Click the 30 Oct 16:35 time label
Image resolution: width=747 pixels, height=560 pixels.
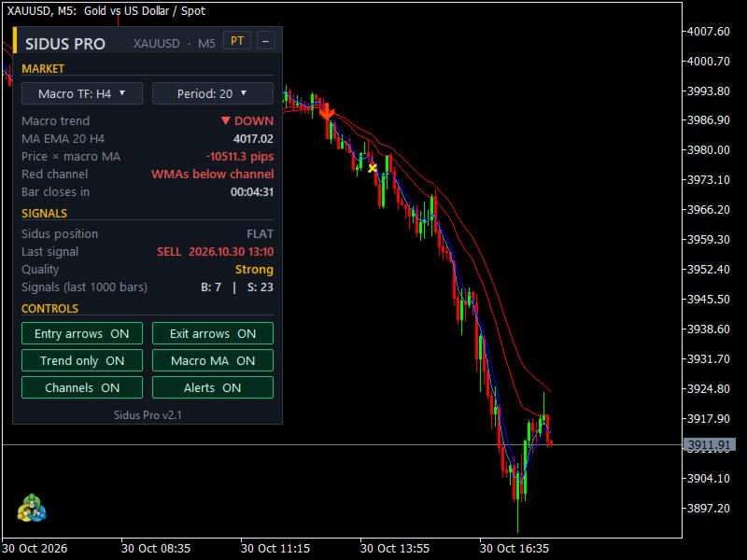[x=514, y=549]
